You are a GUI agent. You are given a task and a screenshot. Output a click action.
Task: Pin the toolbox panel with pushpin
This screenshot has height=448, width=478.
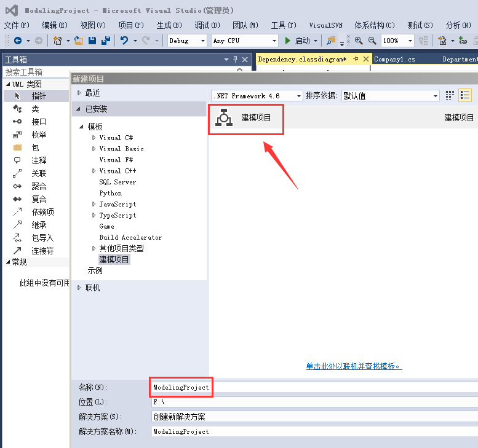[x=235, y=60]
